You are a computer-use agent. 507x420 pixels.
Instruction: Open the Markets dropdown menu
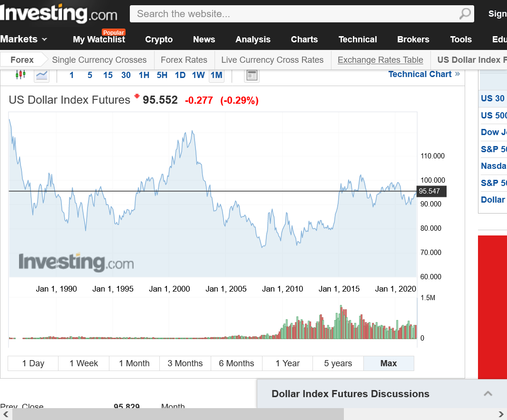point(24,39)
